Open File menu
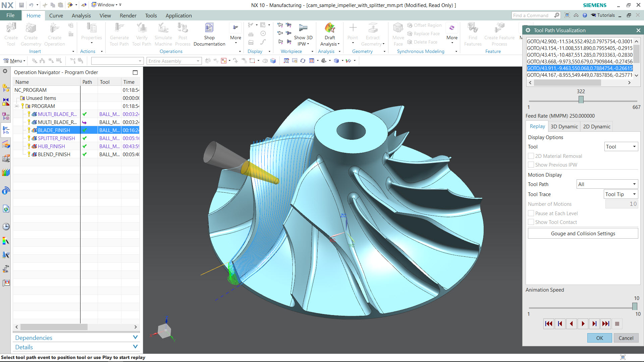644x362 pixels. [x=10, y=15]
